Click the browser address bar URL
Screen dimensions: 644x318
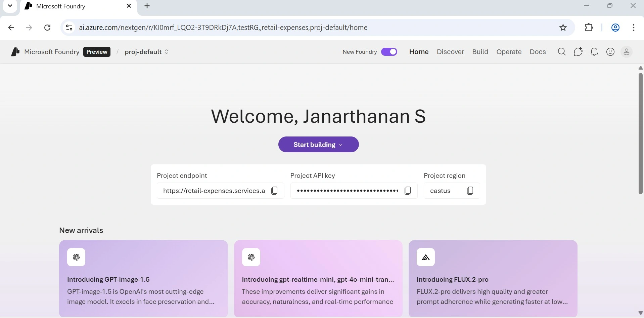coord(223,28)
